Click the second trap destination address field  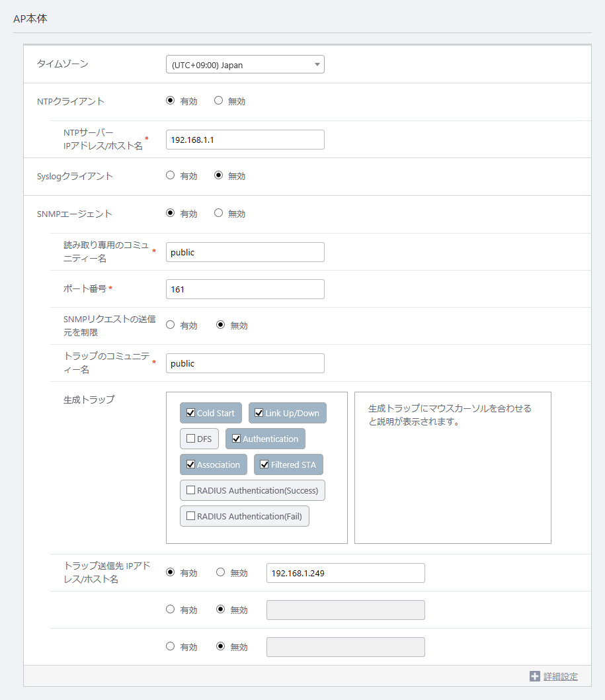tap(346, 610)
